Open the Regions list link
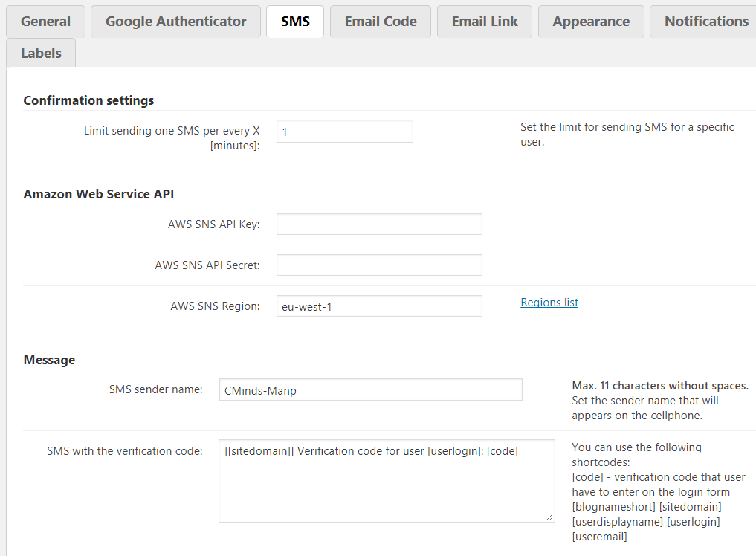This screenshot has height=556, width=756. tap(549, 303)
